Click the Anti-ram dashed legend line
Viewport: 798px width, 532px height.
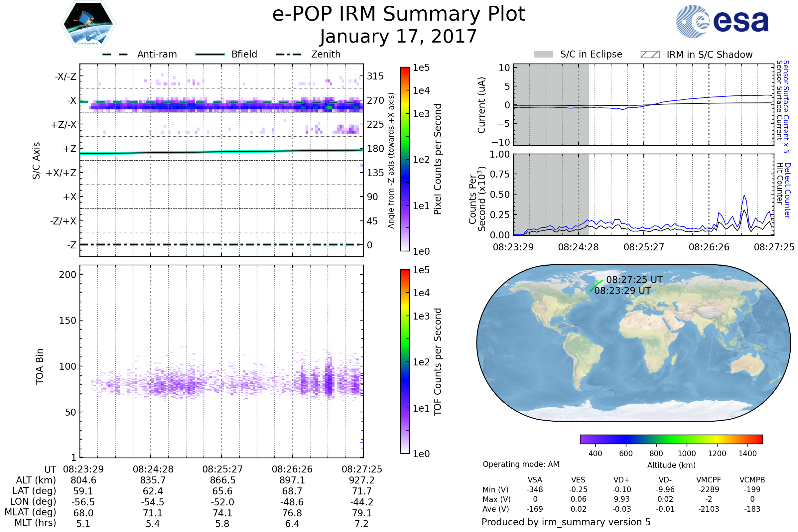coord(115,54)
